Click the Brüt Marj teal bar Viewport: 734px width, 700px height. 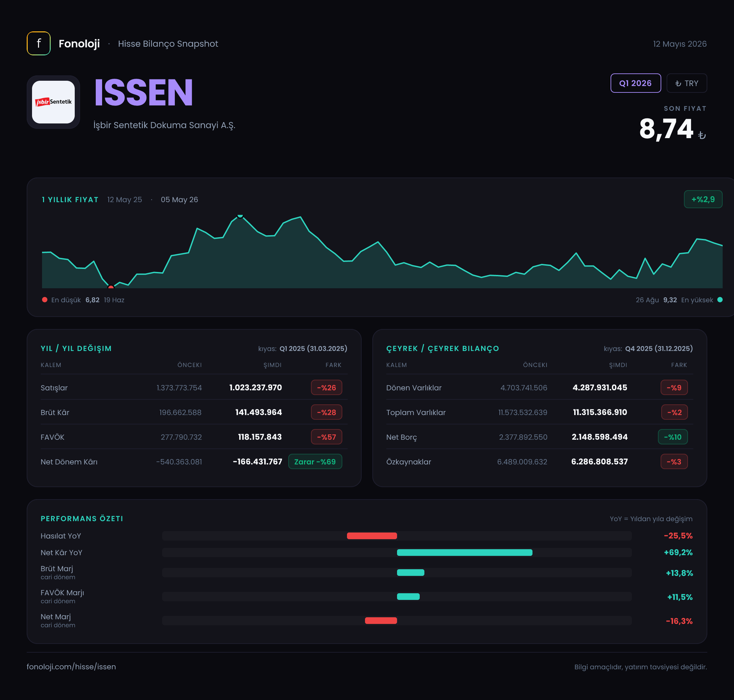click(410, 573)
